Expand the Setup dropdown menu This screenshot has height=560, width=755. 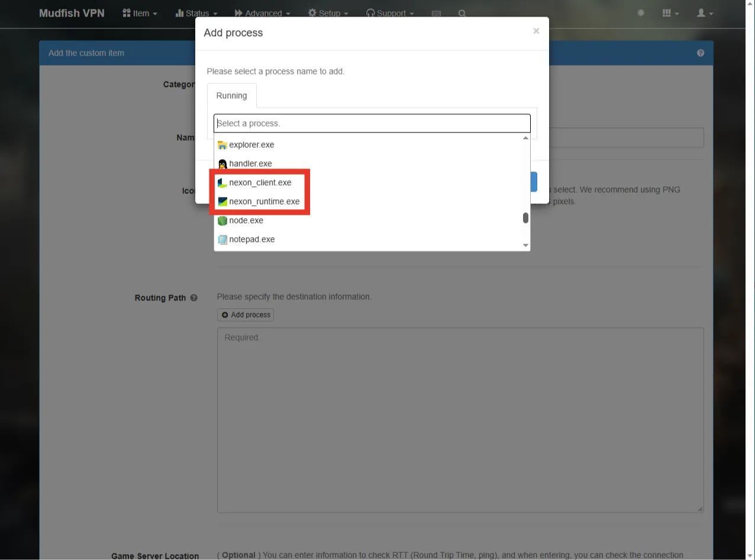pyautogui.click(x=328, y=13)
